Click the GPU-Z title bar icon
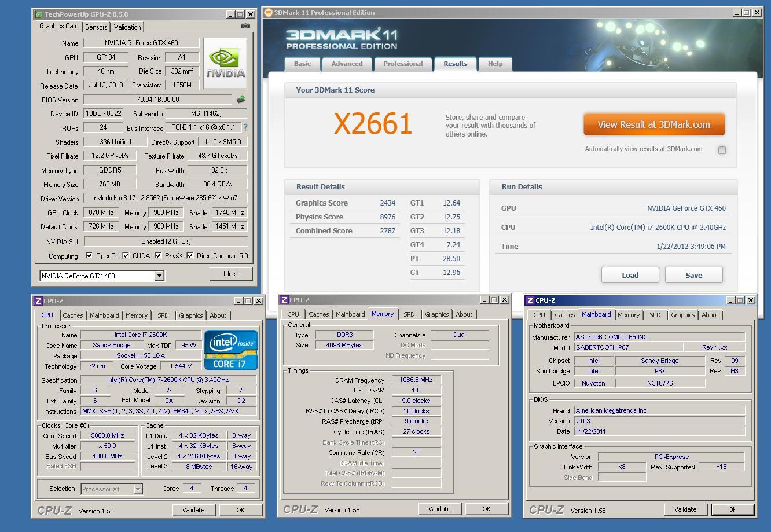Screen dimensions: 771x532 (39, 14)
